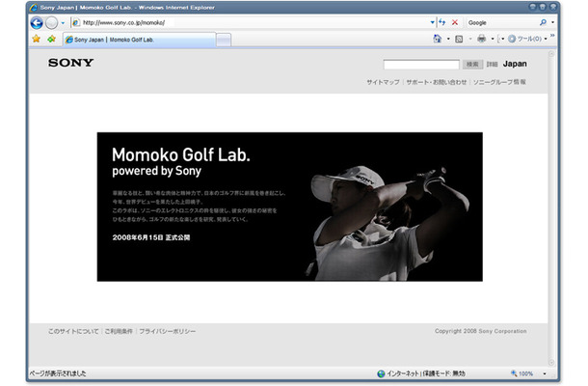Click the 100% zoom level button

coord(522,373)
